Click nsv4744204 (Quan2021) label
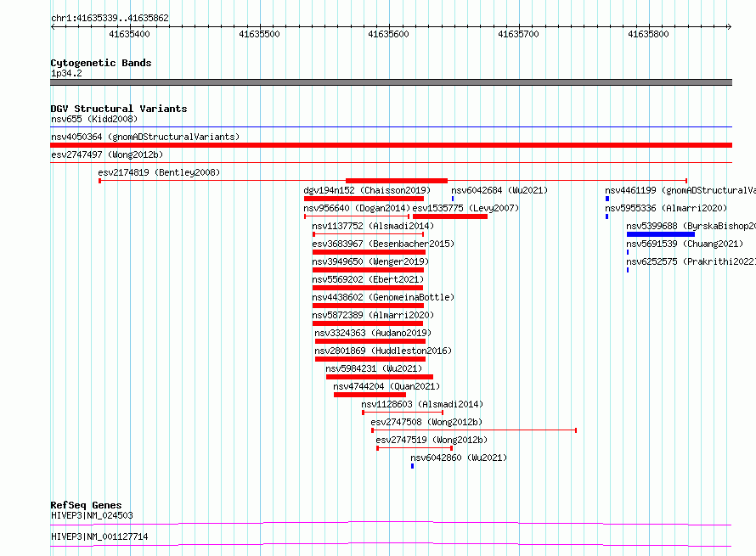The image size is (756, 556). pyautogui.click(x=386, y=386)
